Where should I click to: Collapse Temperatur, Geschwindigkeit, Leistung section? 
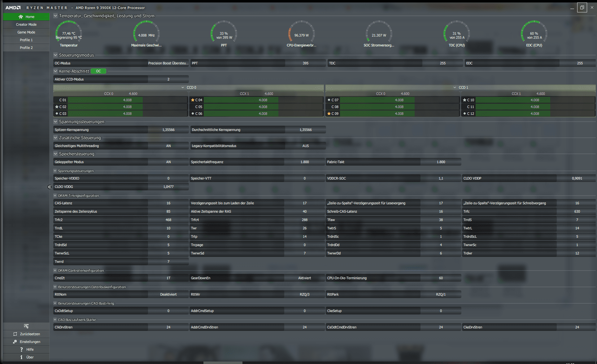[x=55, y=16]
